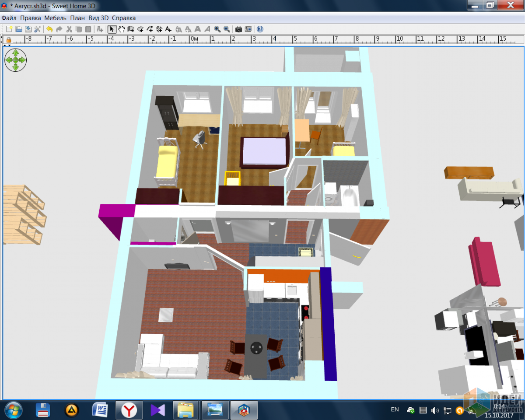Add furniture to the home

(x=100, y=29)
